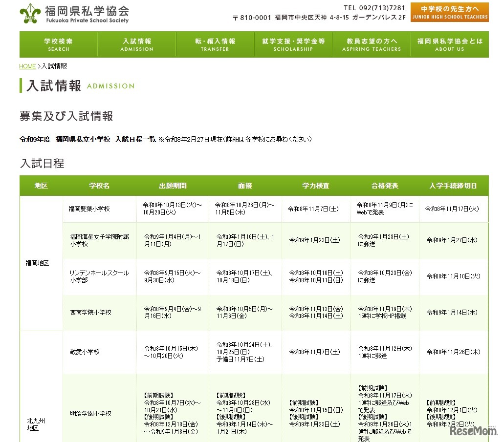Click the 令和9年度 入試日程一覧 notice line
Image resolution: width=504 pixels, height=442 pixels.
coord(166,139)
